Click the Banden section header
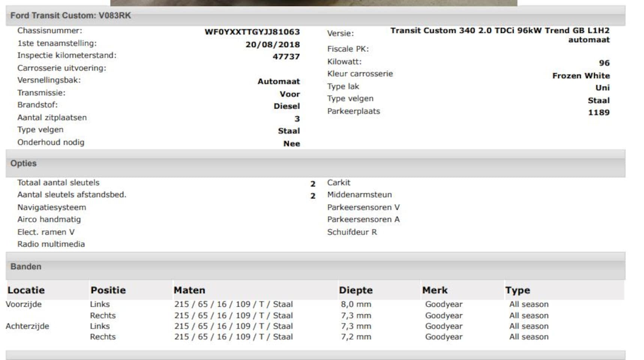This screenshot has width=644, height=360. tap(26, 267)
